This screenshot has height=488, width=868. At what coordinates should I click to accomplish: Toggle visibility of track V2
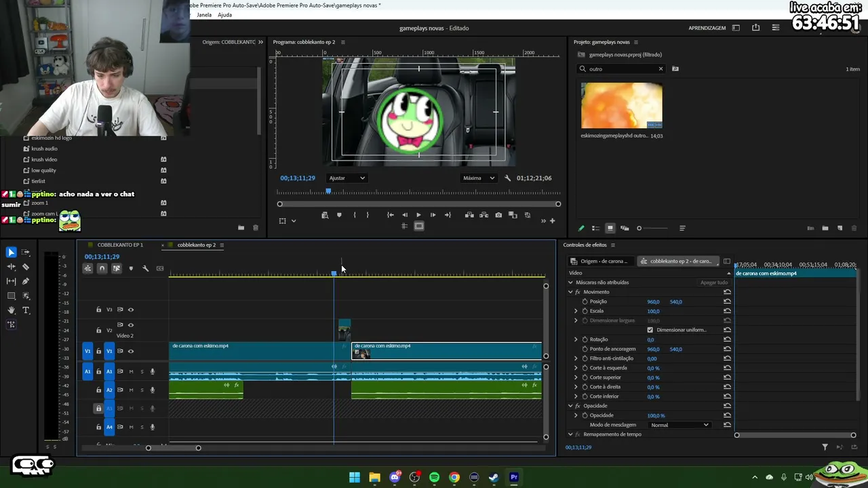tap(131, 325)
